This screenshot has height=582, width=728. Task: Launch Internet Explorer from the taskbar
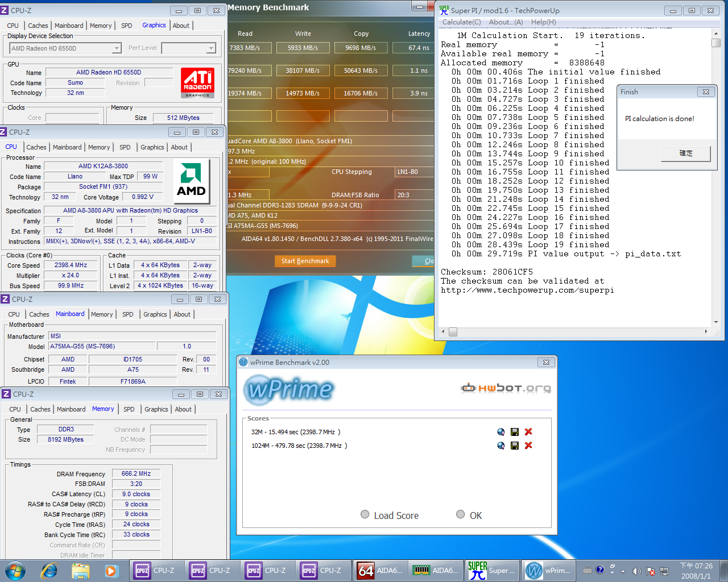[x=49, y=570]
